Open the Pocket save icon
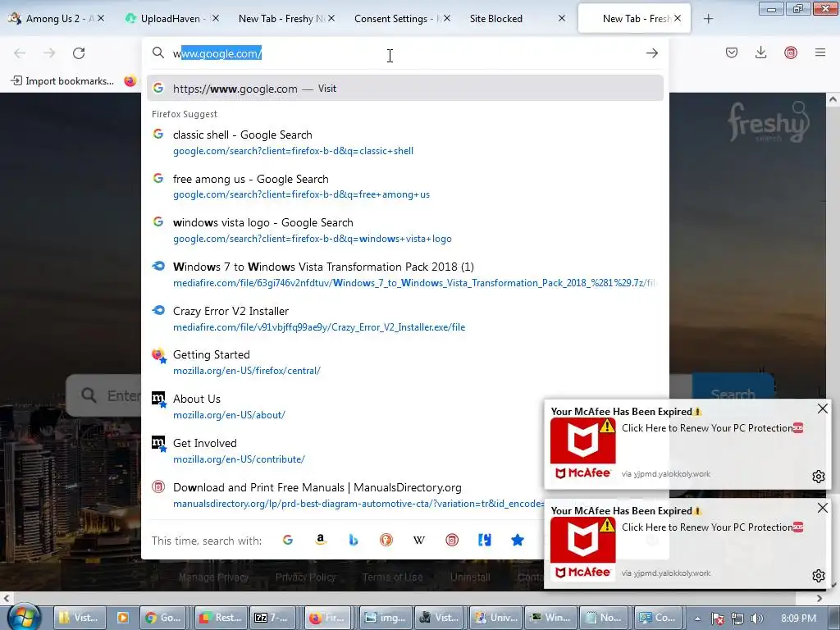Viewport: 840px width, 630px height. (731, 52)
